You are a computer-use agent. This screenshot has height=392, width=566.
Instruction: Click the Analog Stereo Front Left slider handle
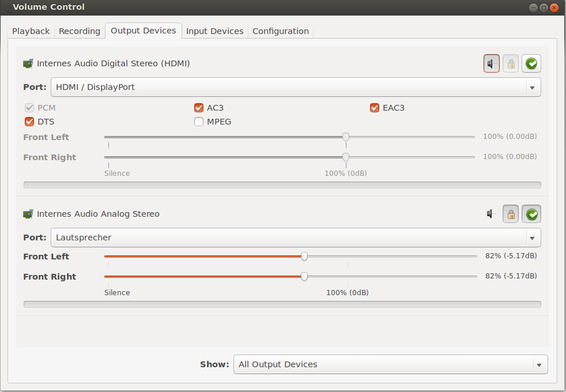click(x=304, y=256)
